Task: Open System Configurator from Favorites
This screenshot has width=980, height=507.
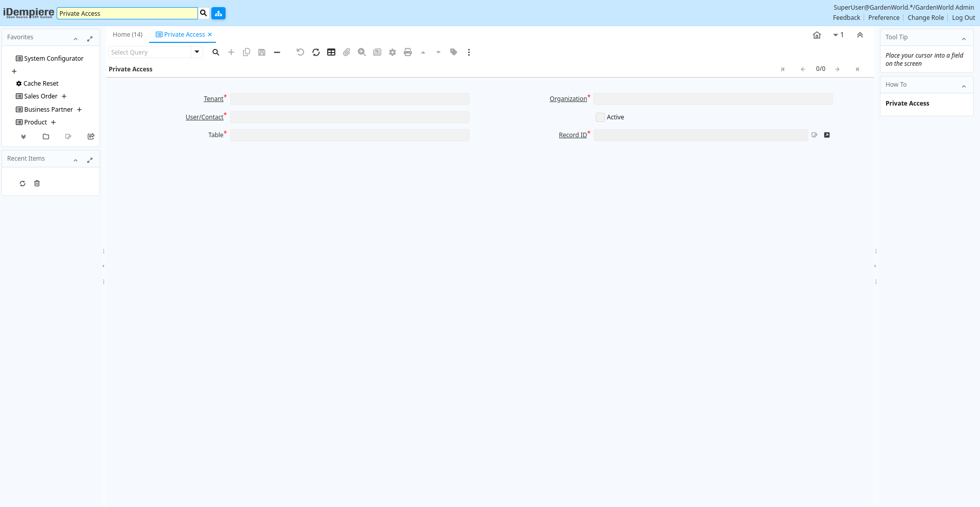Action: pos(54,59)
